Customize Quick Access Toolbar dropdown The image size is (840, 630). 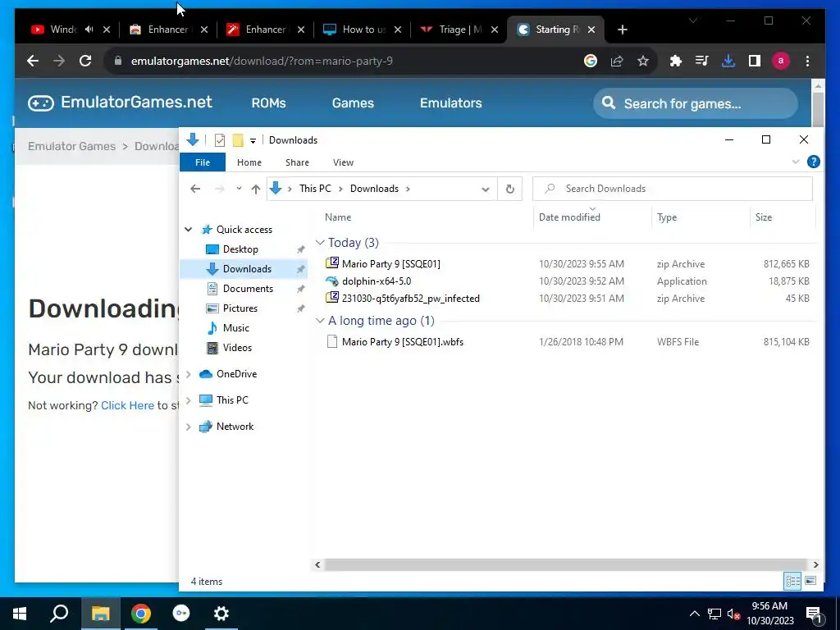(x=253, y=141)
